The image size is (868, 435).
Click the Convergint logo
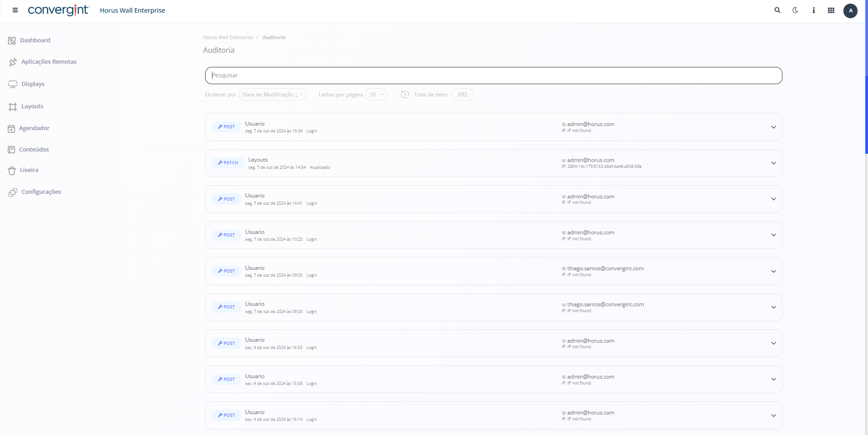click(x=58, y=10)
